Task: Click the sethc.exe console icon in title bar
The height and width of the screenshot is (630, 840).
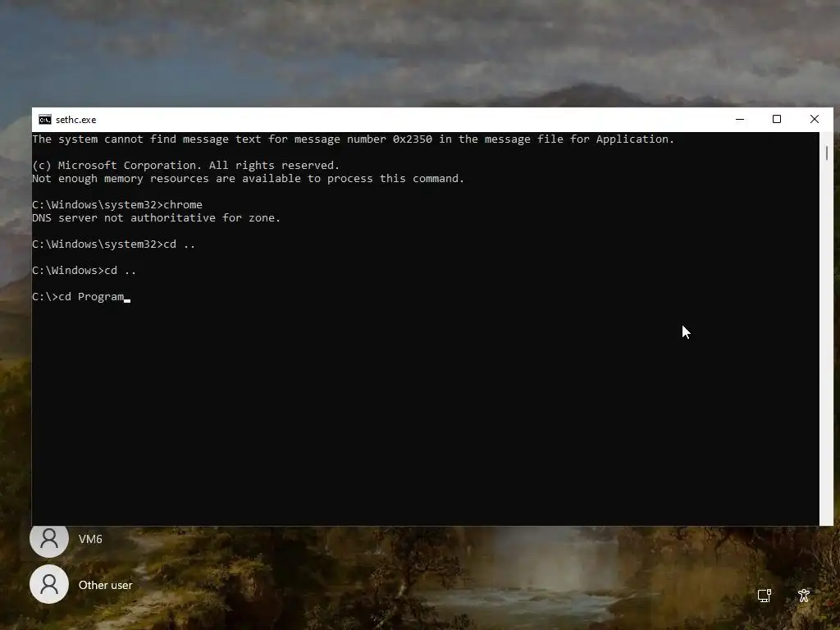Action: 45,120
